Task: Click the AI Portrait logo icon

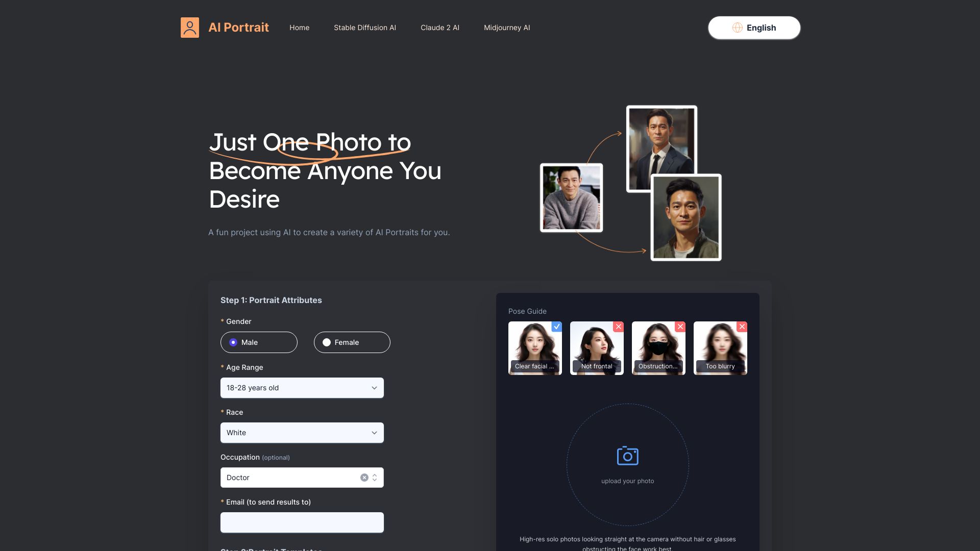Action: [189, 28]
